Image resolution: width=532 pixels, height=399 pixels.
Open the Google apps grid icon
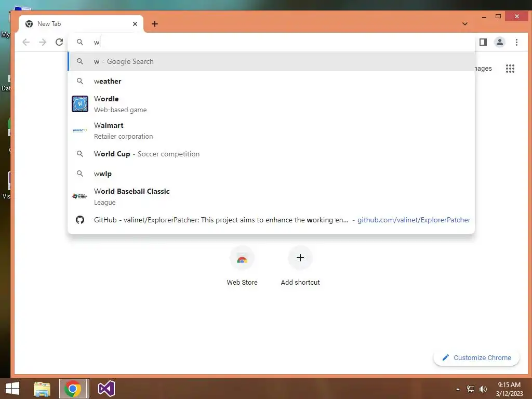[x=510, y=69]
